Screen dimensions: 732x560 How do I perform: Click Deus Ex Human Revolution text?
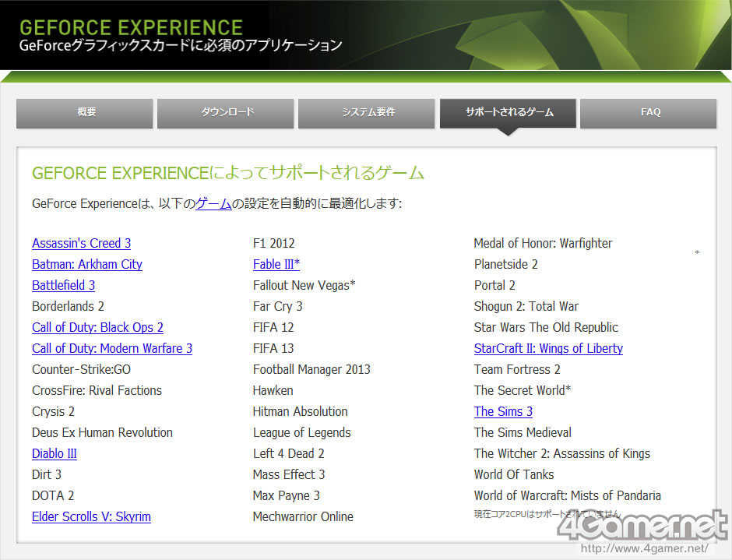point(102,432)
